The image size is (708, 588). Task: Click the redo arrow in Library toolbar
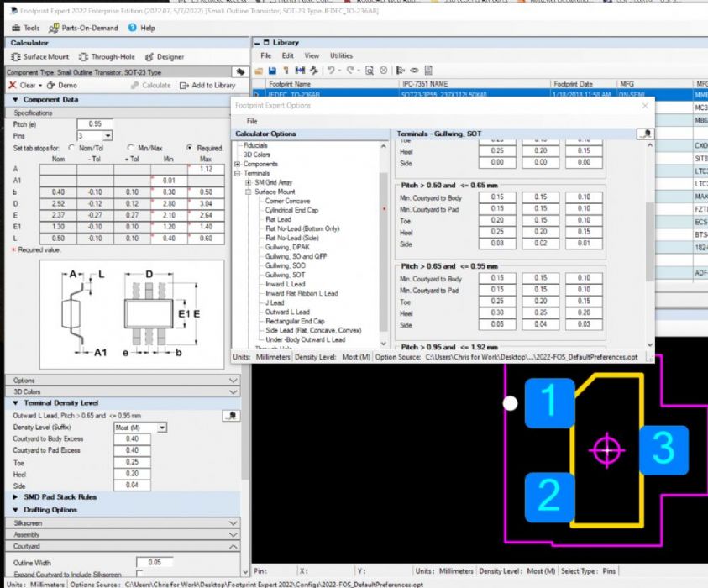(x=351, y=71)
